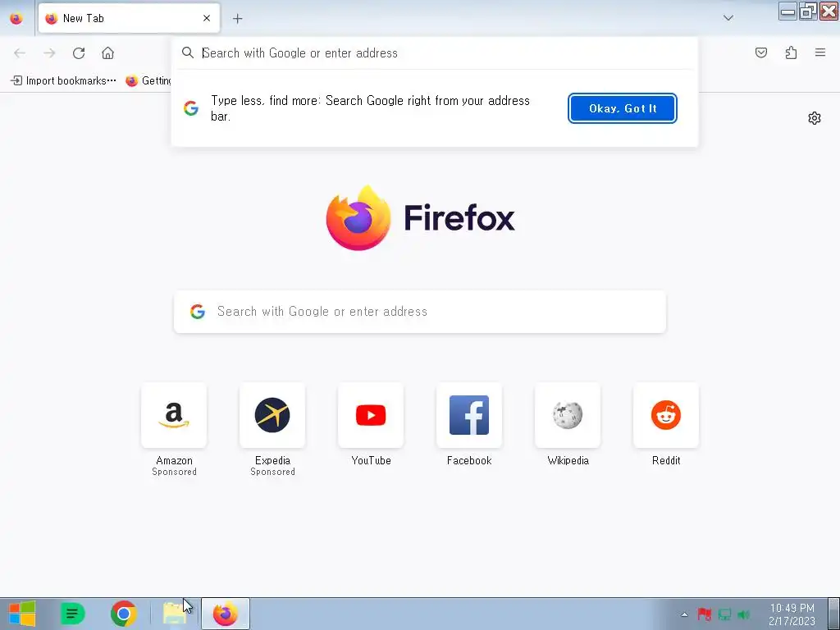The width and height of the screenshot is (840, 630).
Task: Open the Extensions puzzle icon
Action: (791, 52)
